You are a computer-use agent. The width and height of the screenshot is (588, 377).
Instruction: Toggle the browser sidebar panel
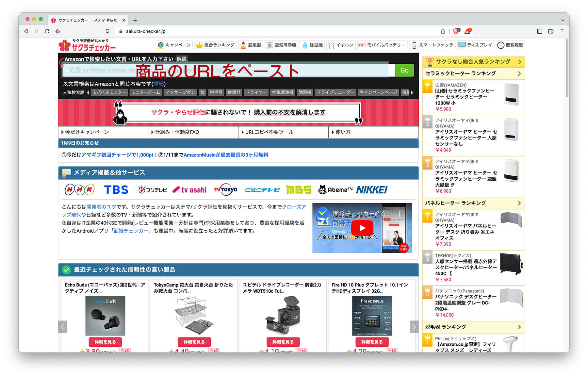pos(539,31)
